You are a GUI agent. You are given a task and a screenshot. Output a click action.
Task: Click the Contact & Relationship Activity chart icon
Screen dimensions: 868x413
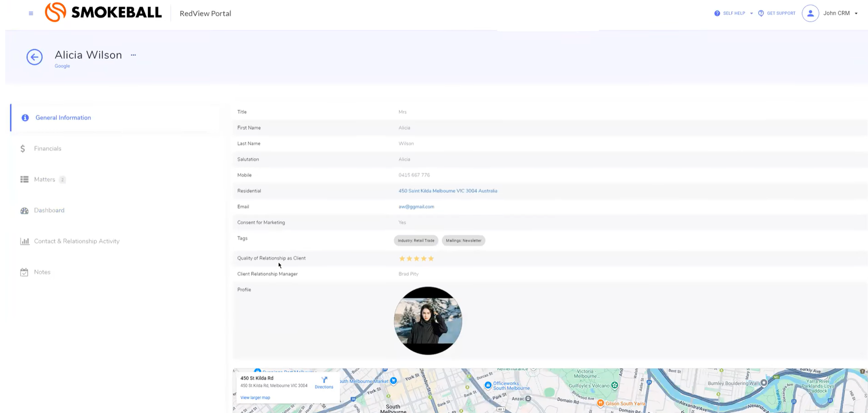tap(24, 241)
